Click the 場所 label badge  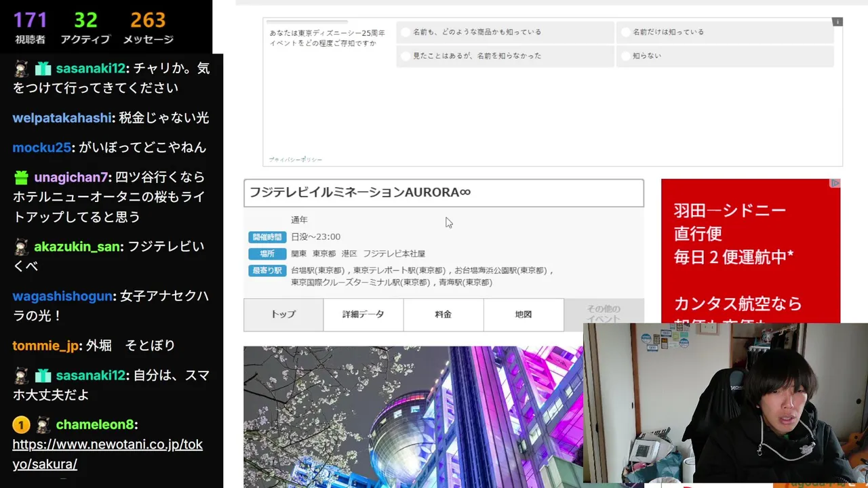click(267, 253)
